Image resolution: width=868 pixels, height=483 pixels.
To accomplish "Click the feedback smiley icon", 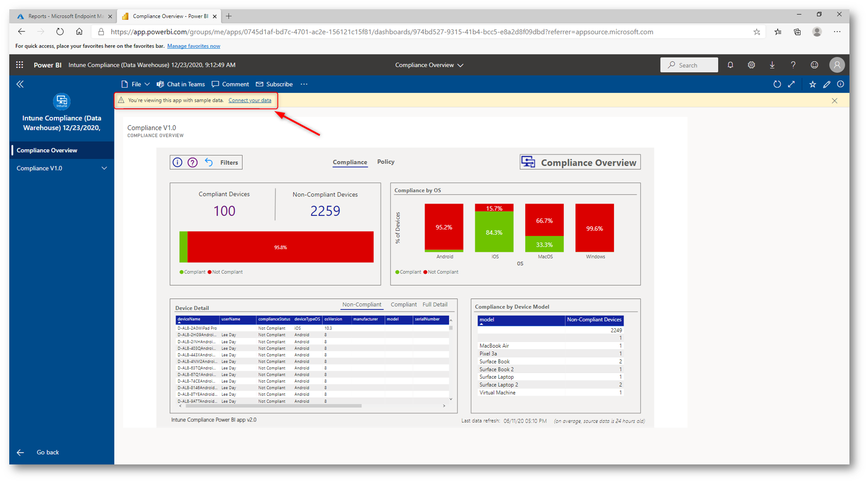I will click(814, 65).
